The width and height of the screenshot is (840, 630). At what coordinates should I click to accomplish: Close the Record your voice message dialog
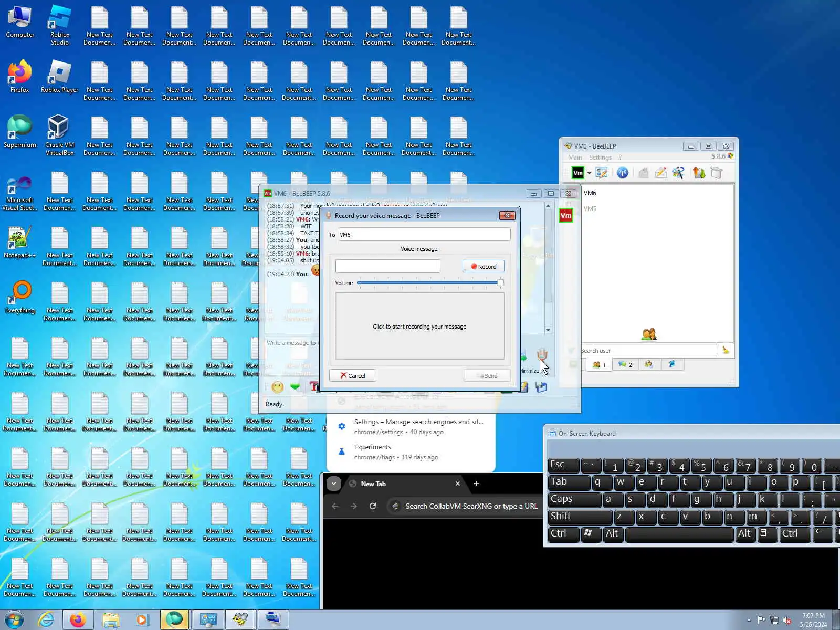(x=507, y=215)
